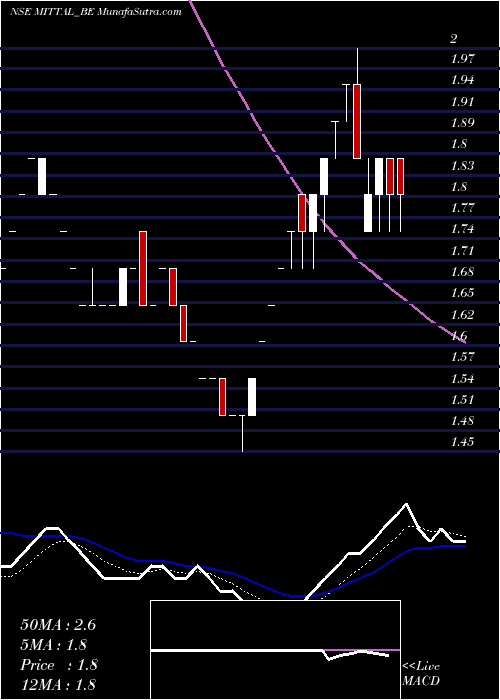Select the 1.74 price level label

(462, 229)
